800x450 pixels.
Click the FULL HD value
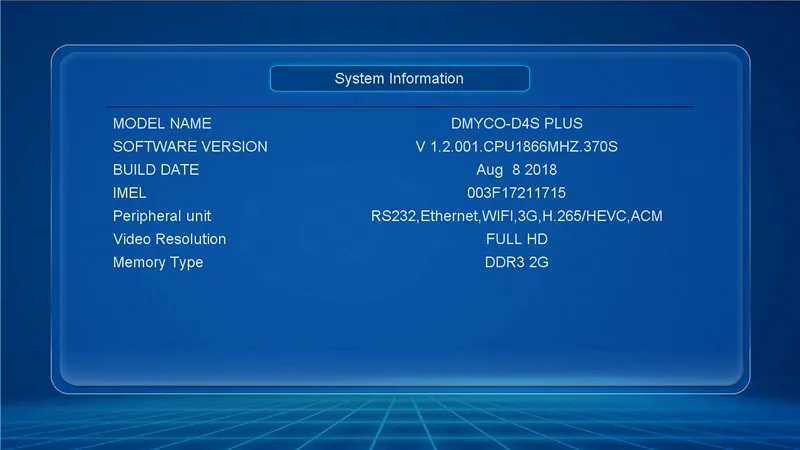516,239
